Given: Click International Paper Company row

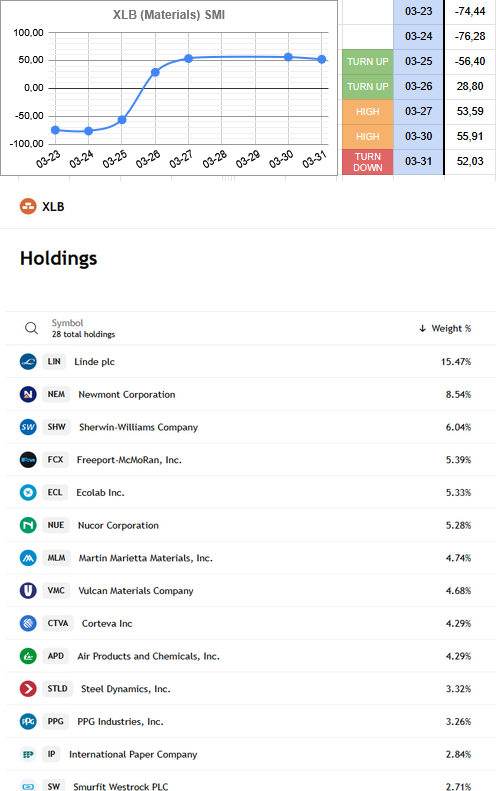Looking at the screenshot, I should [x=251, y=754].
